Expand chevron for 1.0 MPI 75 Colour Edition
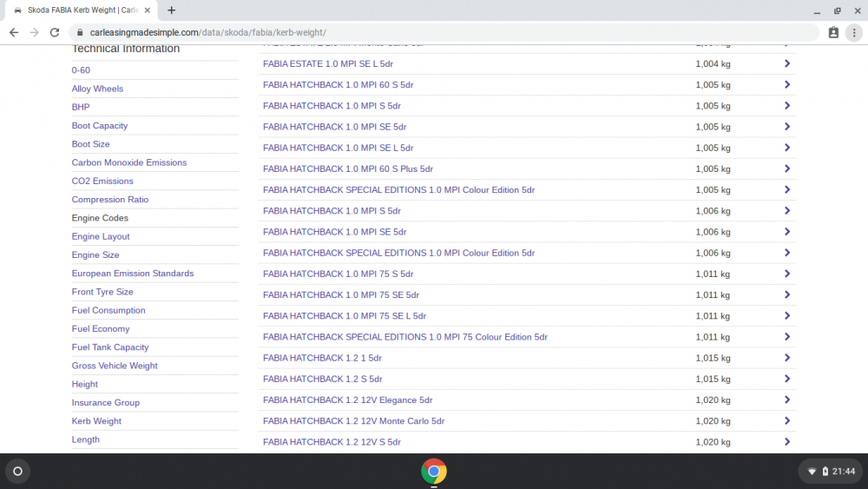868x489 pixels. pyautogui.click(x=786, y=337)
